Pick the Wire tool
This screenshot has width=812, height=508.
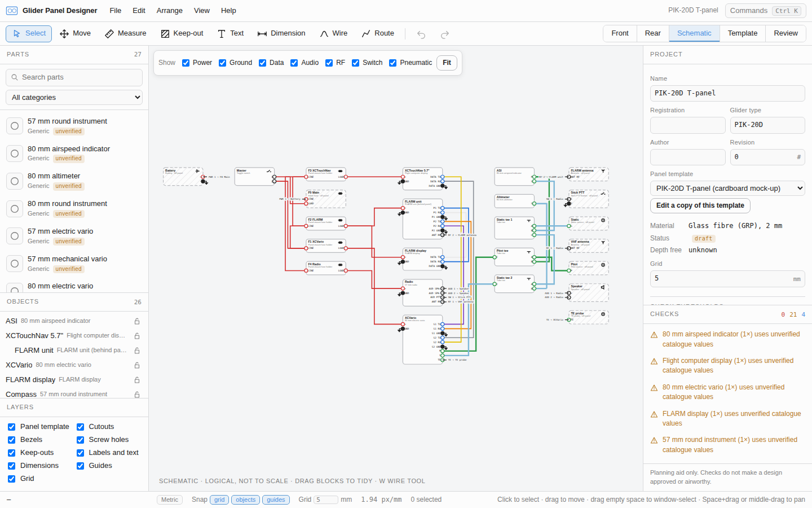coord(334,34)
